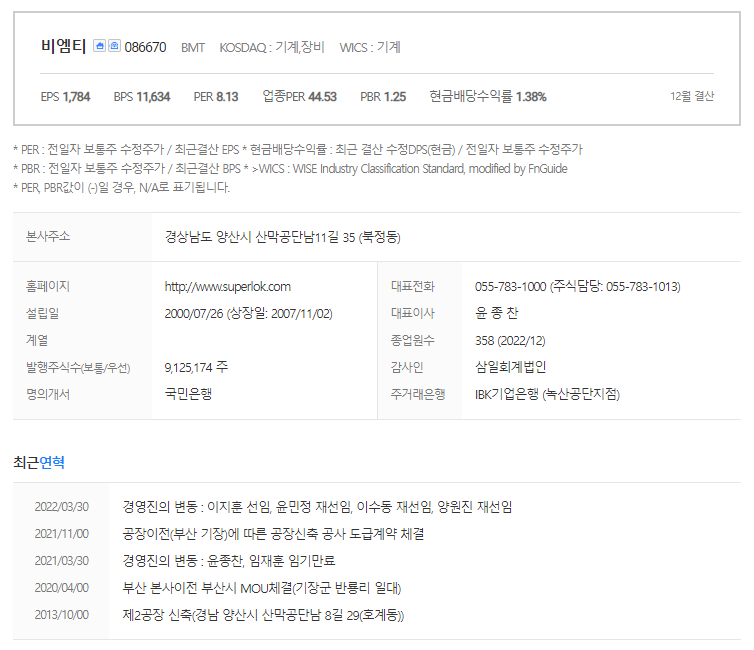Click the 2021/11/00 history date
Image resolution: width=754 pixels, height=650 pixels.
tap(62, 534)
